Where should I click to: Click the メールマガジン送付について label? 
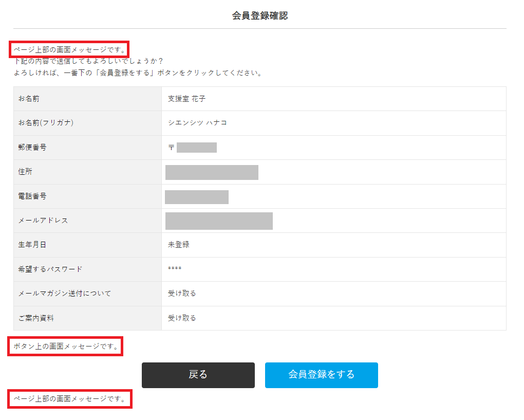tap(65, 294)
